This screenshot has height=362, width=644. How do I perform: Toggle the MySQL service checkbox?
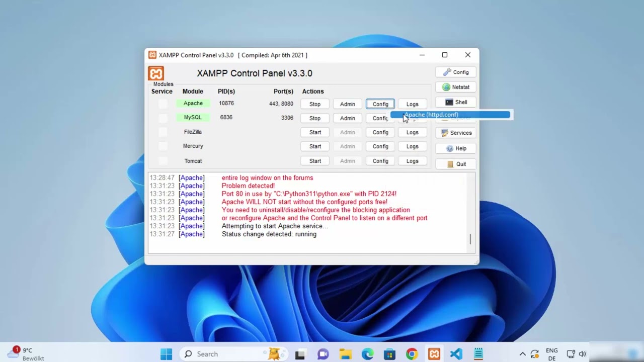tap(163, 118)
